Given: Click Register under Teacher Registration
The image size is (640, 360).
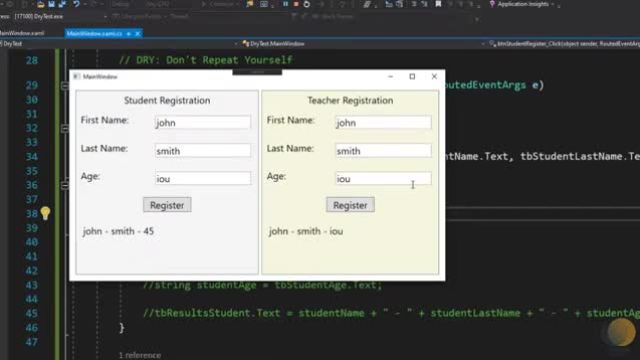Looking at the screenshot, I should (x=350, y=205).
